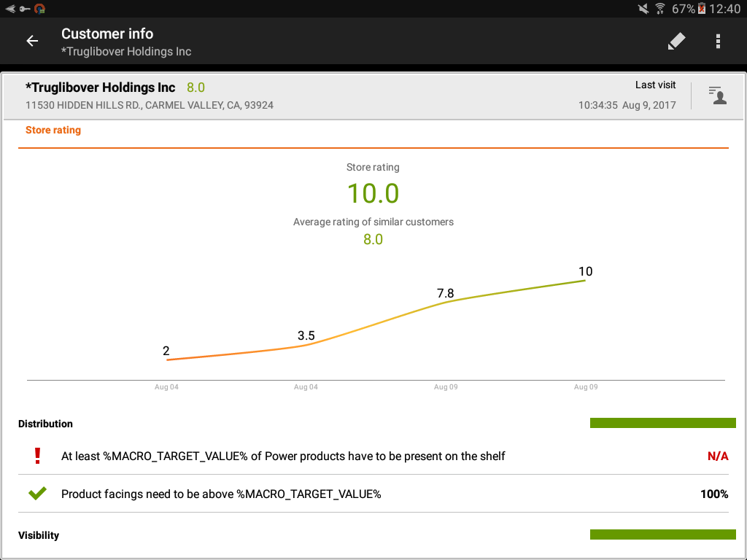Tap the battery status icon
This screenshot has height=560, width=747.
[702, 9]
